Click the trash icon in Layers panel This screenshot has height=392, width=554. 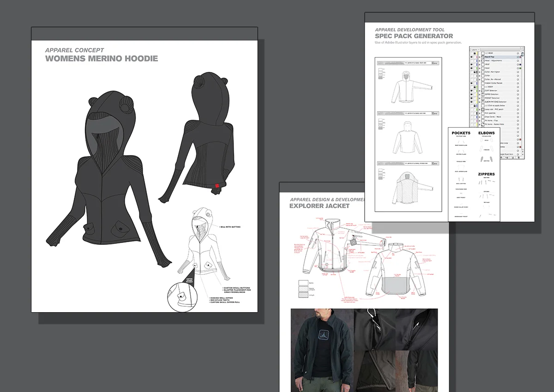[519, 157]
